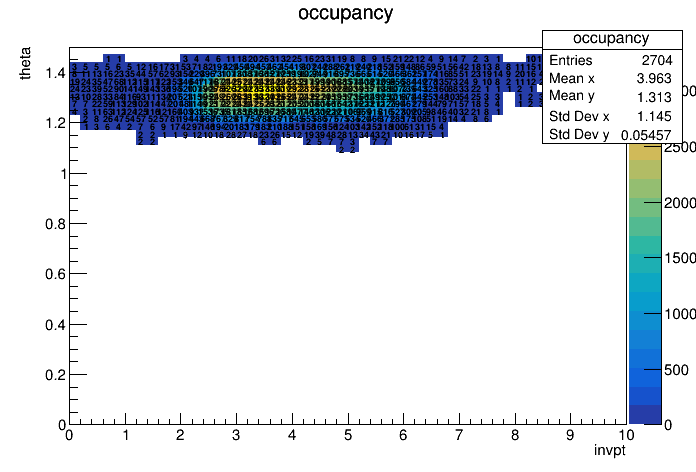
Task: Click x-axis tick label "10"
Action: (626, 435)
